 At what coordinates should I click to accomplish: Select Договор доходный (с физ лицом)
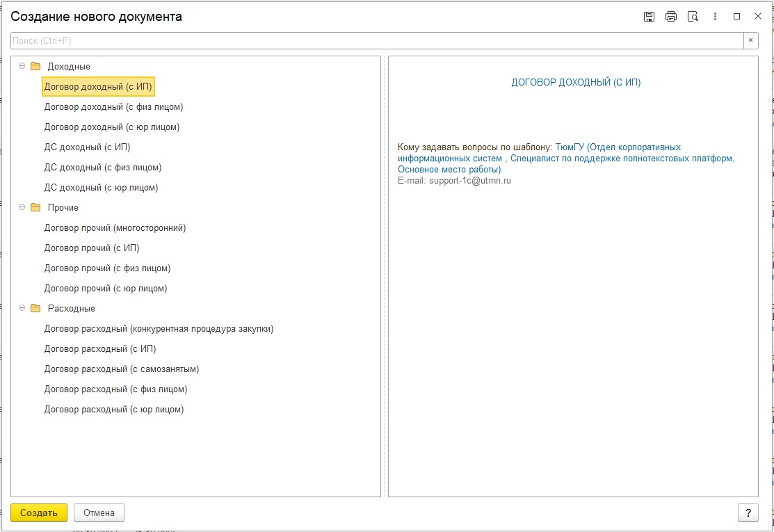click(x=113, y=107)
